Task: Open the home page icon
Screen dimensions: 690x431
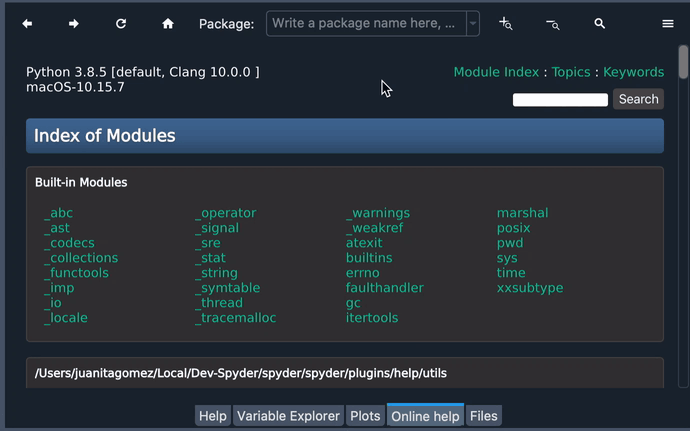Action: 168,24
